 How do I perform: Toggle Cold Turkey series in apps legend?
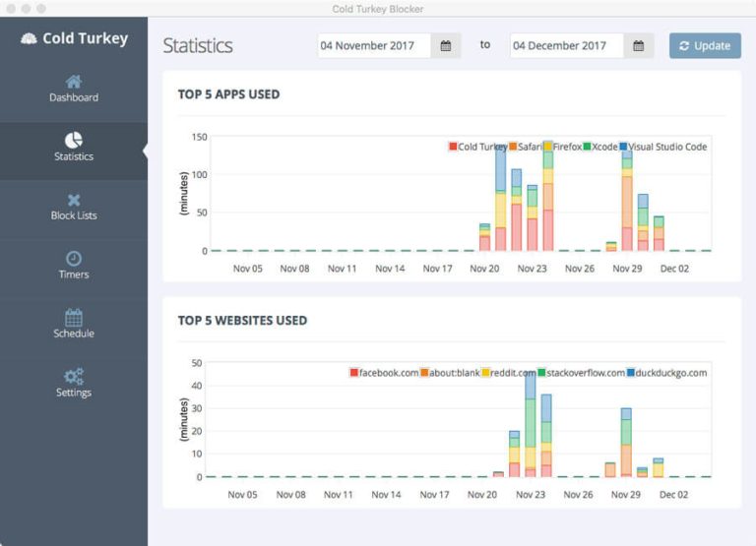pos(478,147)
